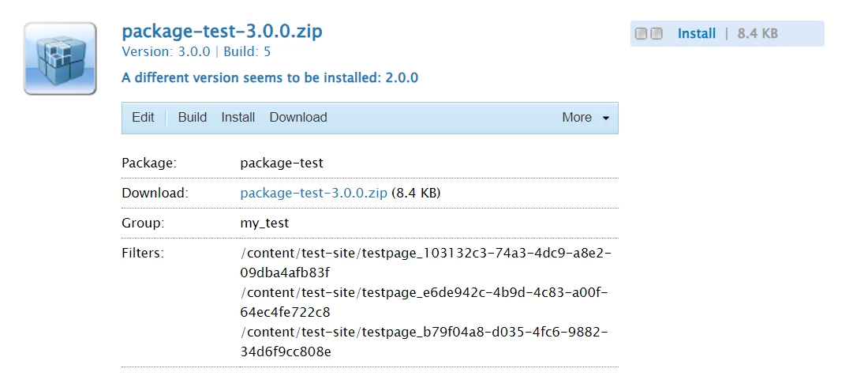Click the first gray status square beside Install
Viewport: 868px width, 391px height.
pyautogui.click(x=641, y=34)
